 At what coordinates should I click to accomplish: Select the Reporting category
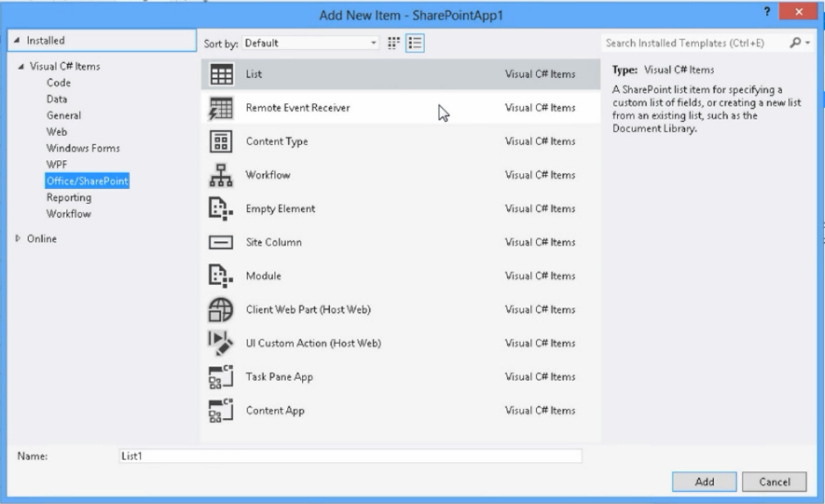69,198
